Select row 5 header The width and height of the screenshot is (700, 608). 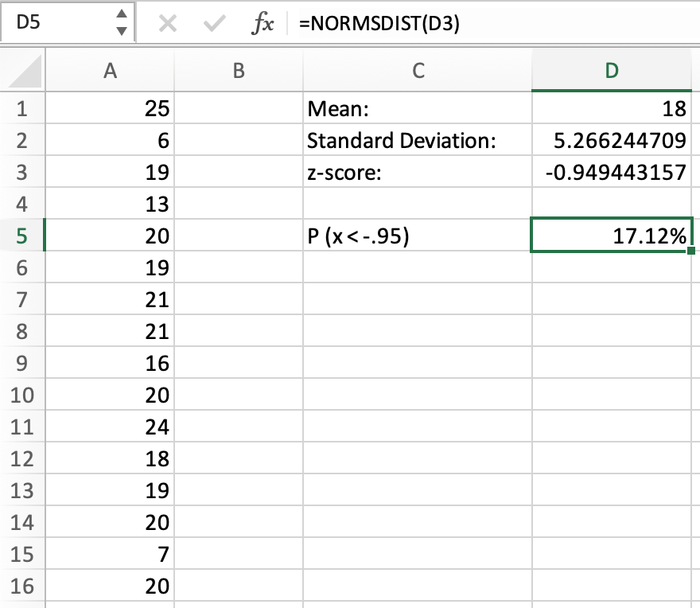(x=22, y=236)
